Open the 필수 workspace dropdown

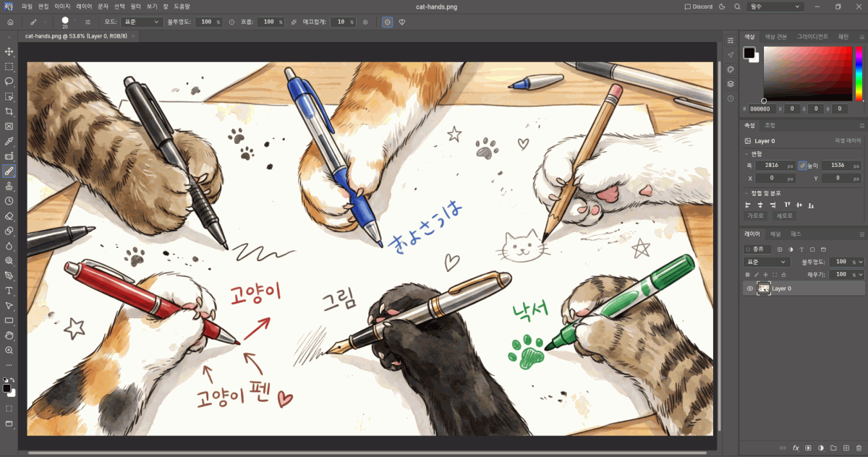[775, 7]
